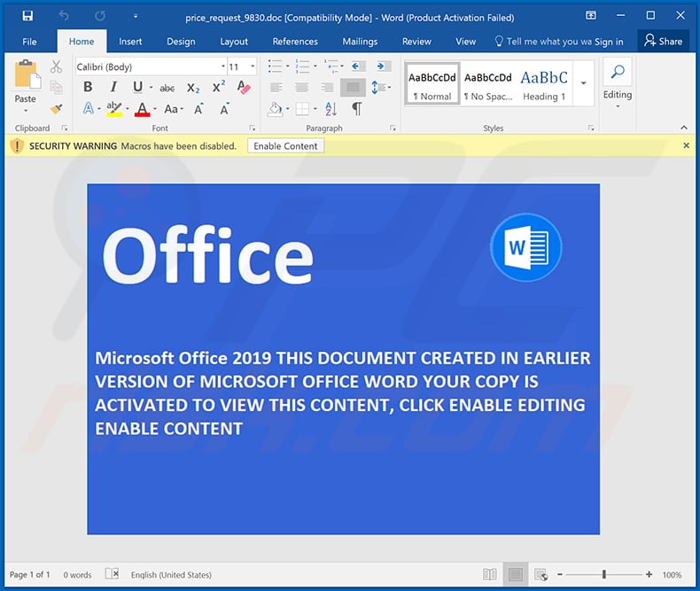The height and width of the screenshot is (591, 700).
Task: Toggle Underline formatting
Action: 137,87
